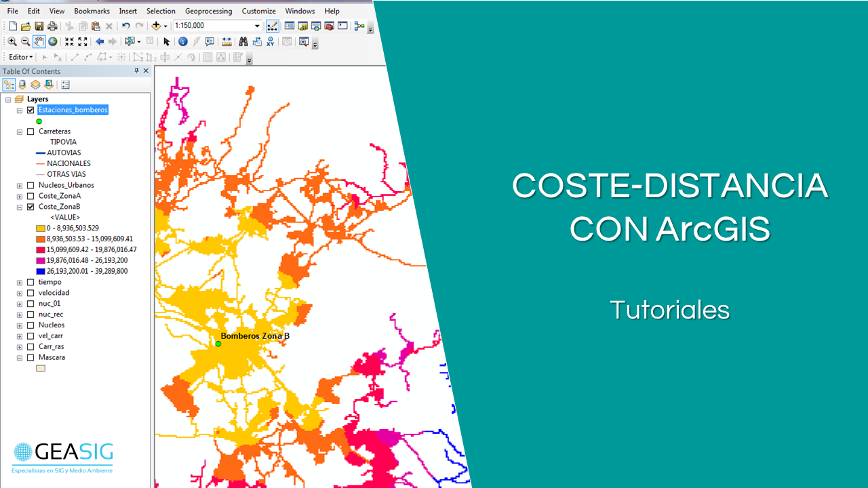Open the Add Data button
Screen dimensions: 868x488
157,26
